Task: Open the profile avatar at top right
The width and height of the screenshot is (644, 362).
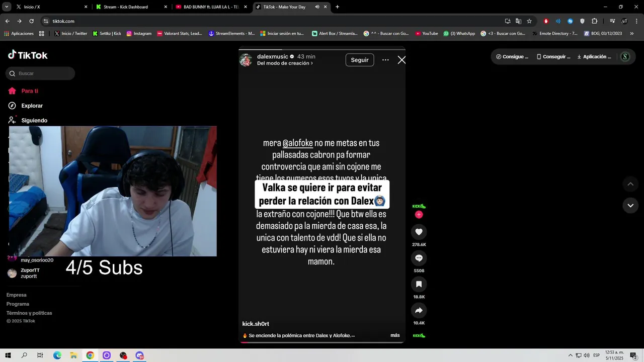Action: tap(625, 57)
